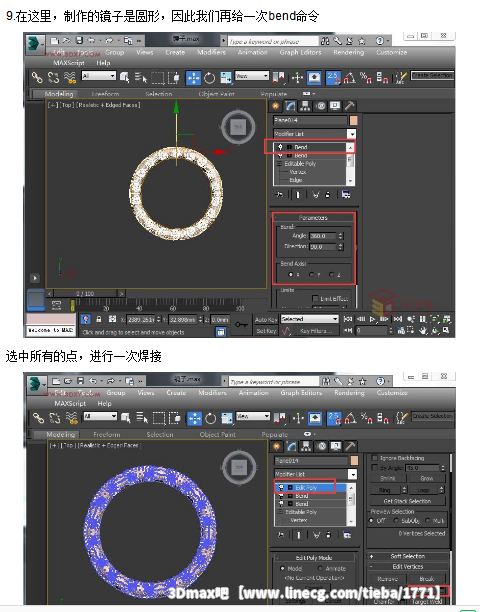The width and height of the screenshot is (480, 612).
Task: Click ViewCube Top face in first screenshot viewport
Action: (238, 126)
